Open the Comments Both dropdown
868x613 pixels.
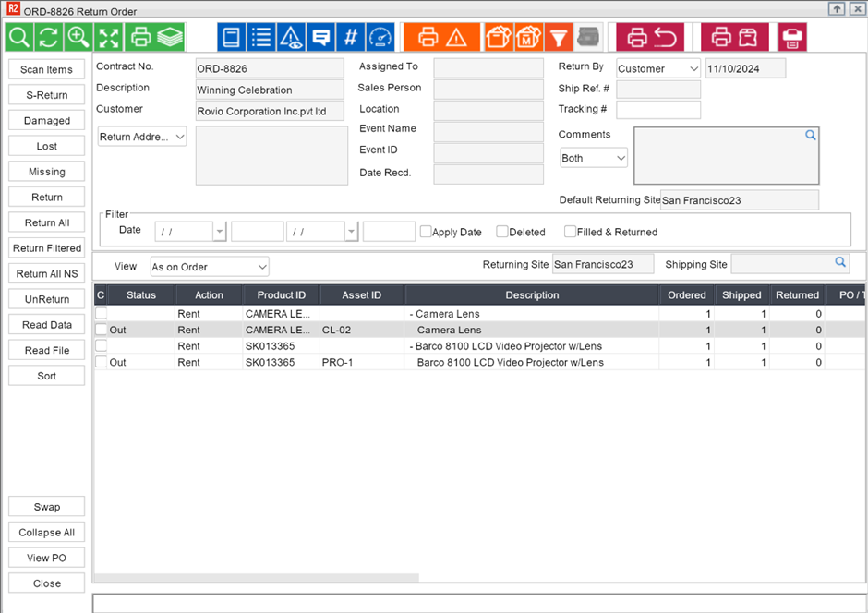pos(593,158)
